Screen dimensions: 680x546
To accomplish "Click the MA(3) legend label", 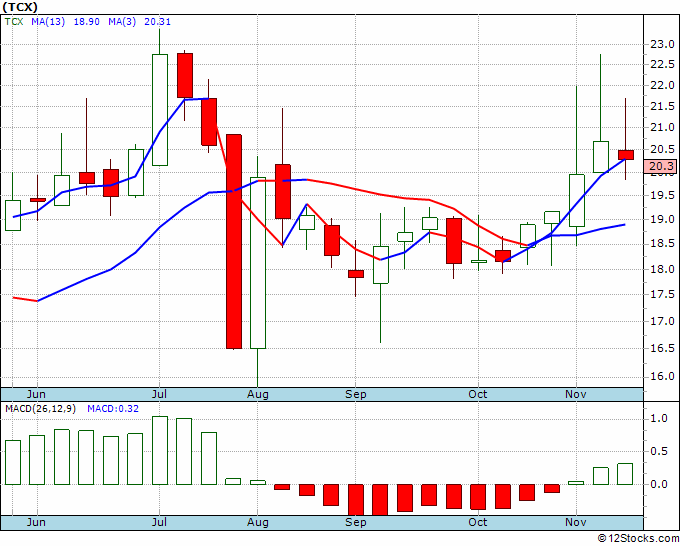I will (122, 22).
